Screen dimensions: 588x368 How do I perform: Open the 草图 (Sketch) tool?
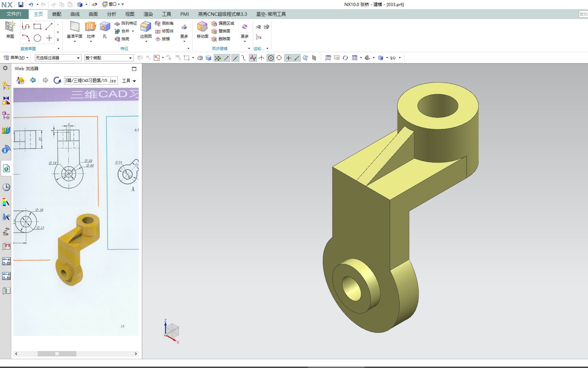click(x=10, y=30)
